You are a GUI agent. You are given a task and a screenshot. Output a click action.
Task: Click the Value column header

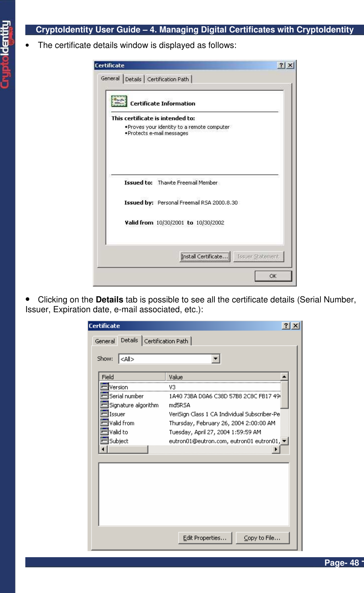[223, 377]
